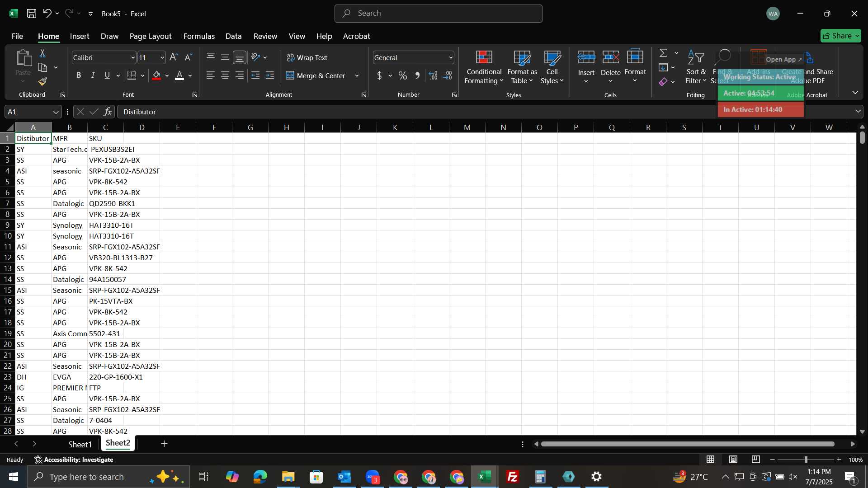Open Cell Styles dropdown
The height and width of the screenshot is (488, 868).
[552, 67]
